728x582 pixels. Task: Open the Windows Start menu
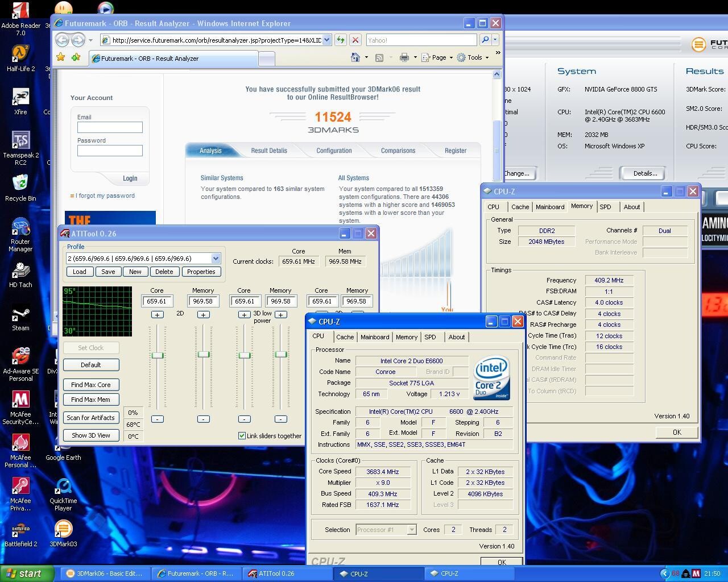27,573
